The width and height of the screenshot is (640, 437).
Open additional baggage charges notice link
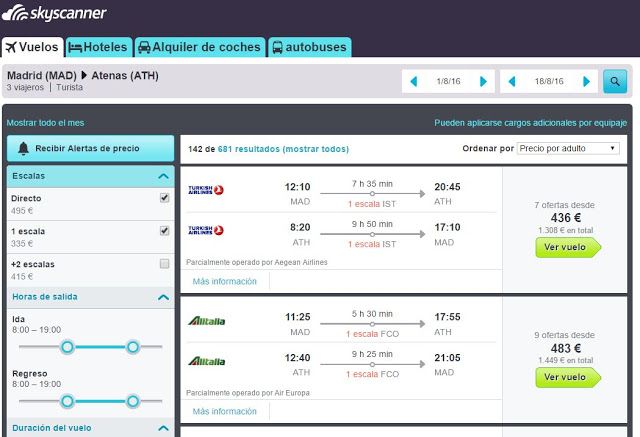pyautogui.click(x=530, y=123)
